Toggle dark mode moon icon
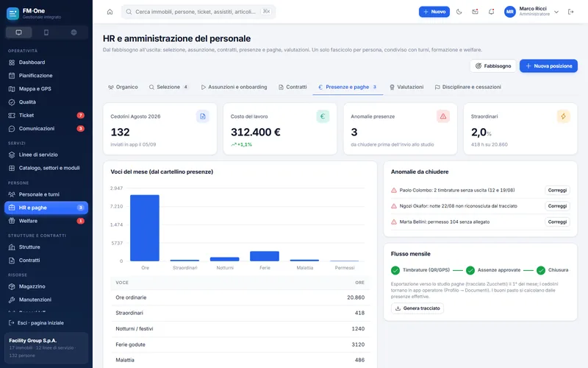The width and height of the screenshot is (588, 368). coord(459,12)
